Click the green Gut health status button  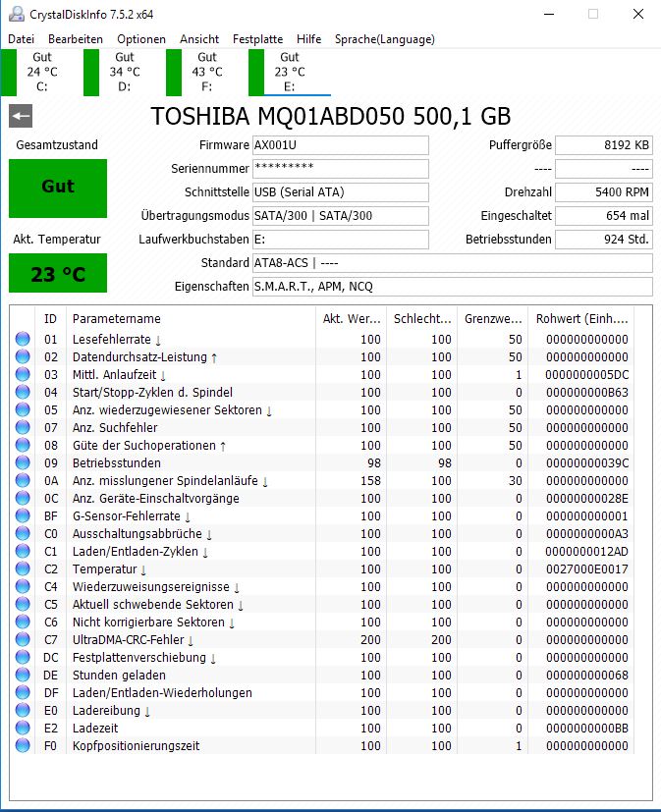[x=58, y=188]
